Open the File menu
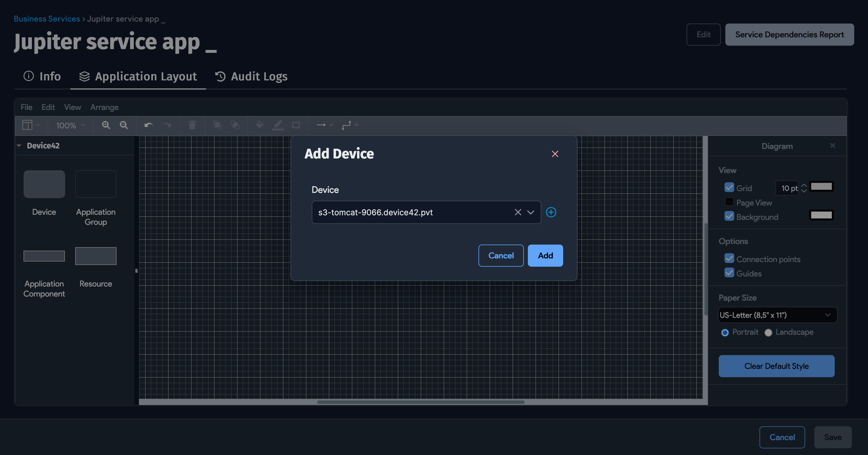 tap(26, 107)
